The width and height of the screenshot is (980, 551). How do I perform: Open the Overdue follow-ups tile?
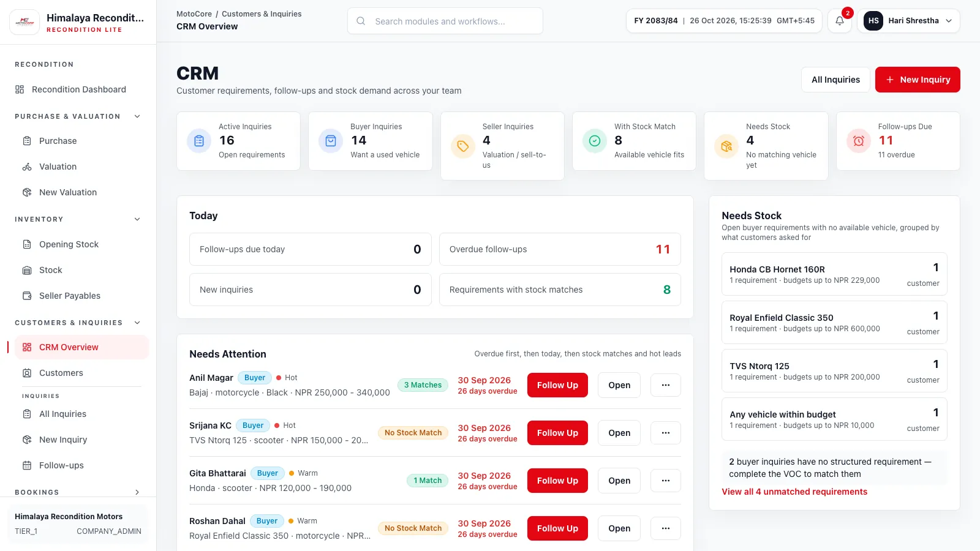[x=560, y=249]
